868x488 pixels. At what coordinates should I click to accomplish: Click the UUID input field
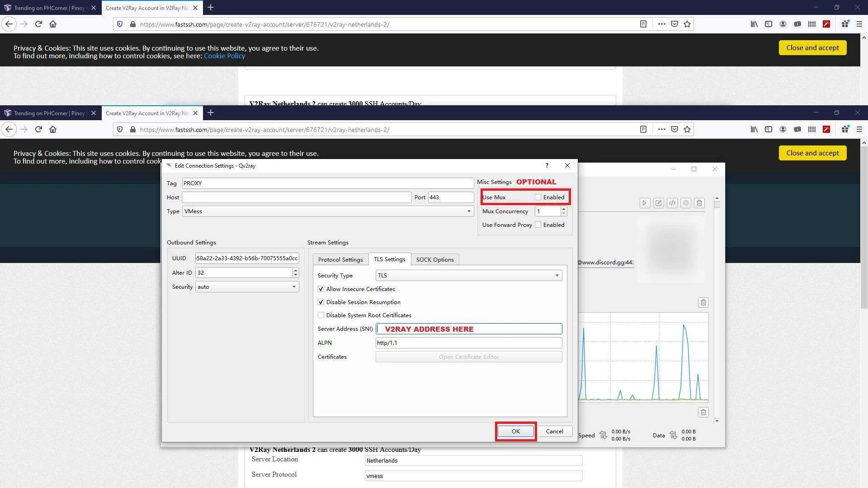(247, 258)
